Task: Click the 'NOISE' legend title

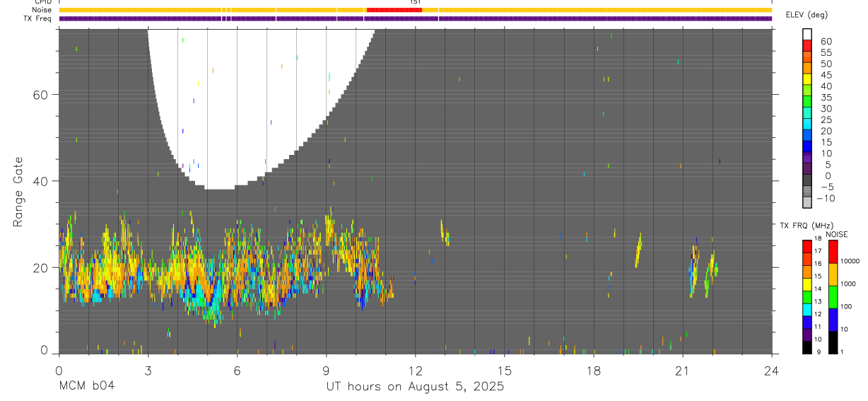Action: click(x=836, y=234)
